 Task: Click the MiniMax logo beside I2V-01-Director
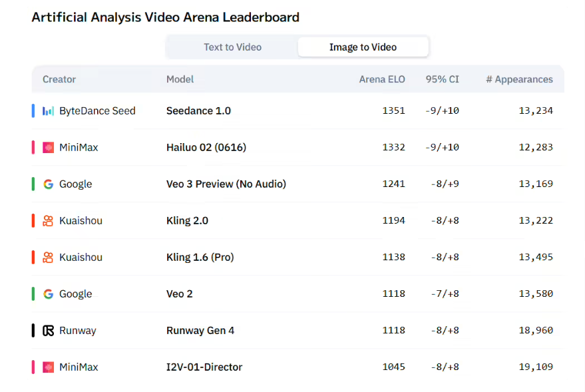48,367
